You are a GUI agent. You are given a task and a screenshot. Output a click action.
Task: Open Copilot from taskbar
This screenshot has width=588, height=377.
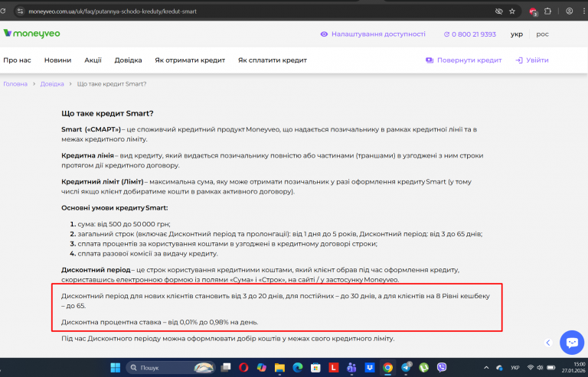click(261, 368)
